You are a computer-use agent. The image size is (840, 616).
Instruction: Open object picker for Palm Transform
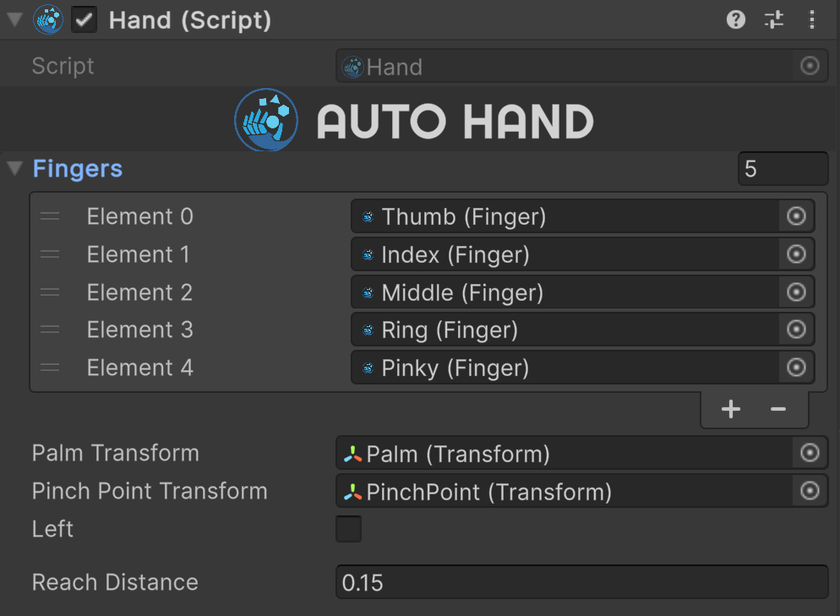810,453
